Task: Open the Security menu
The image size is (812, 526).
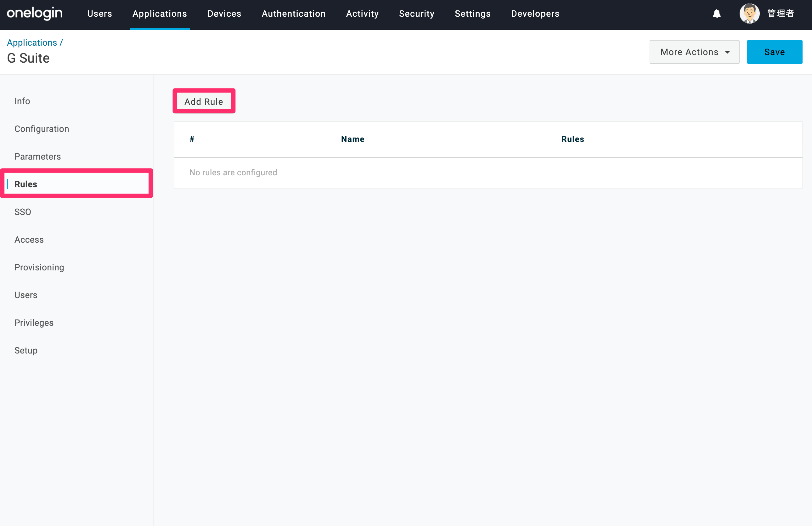Action: 417,14
